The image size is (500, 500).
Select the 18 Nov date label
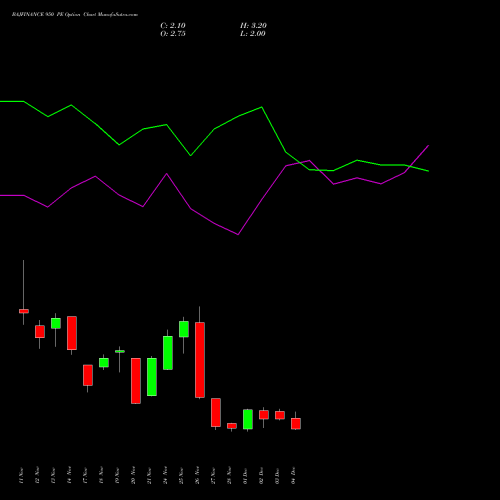pyautogui.click(x=101, y=476)
